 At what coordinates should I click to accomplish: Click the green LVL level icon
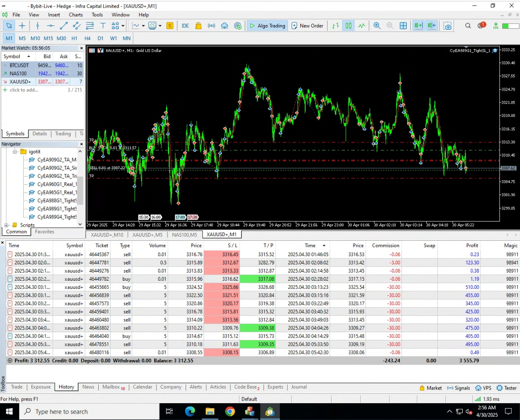[x=496, y=26]
